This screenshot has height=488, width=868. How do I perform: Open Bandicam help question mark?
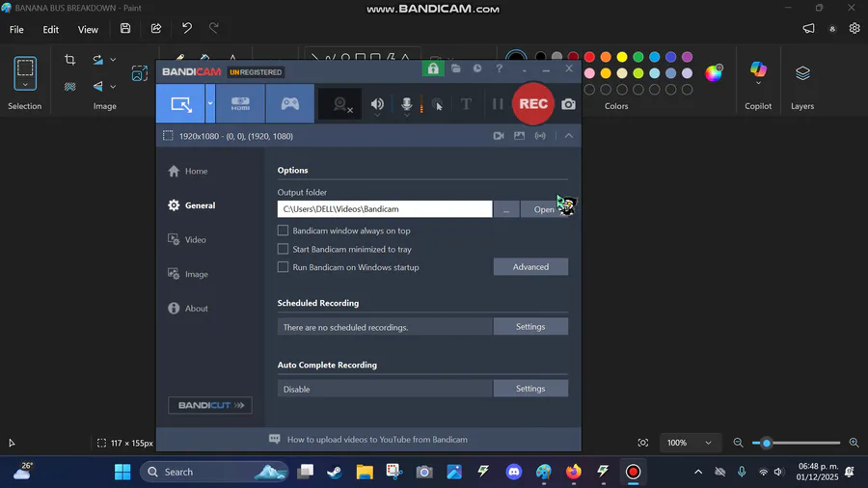click(x=500, y=68)
